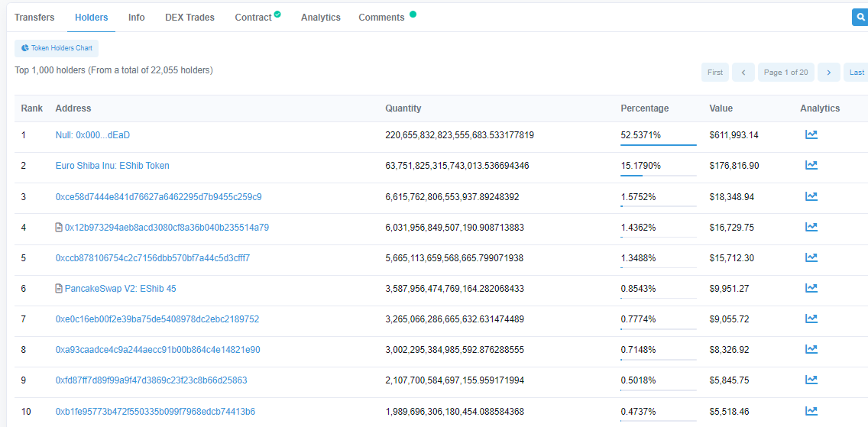Click analytics chart icon in rank 9 row
The height and width of the screenshot is (427, 868).
coord(811,380)
